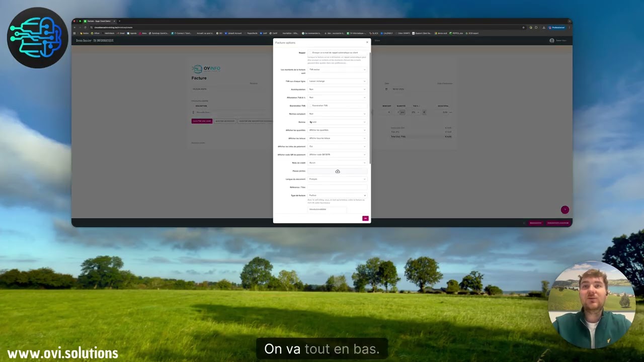644x362 pixels.
Task: Open the Autoliquidation dropdown
Action: [337, 89]
